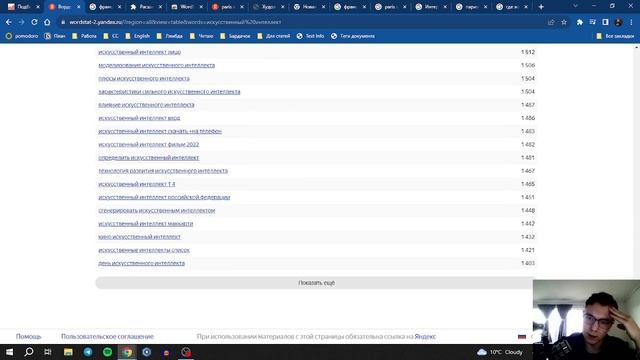The height and width of the screenshot is (360, 640).
Task: Expand the Все закладки folder
Action: click(x=615, y=36)
